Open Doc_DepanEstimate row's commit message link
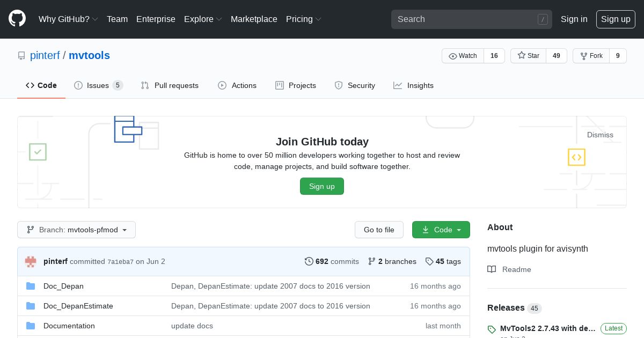Viewport: 644px width, 338px height. coord(270,306)
